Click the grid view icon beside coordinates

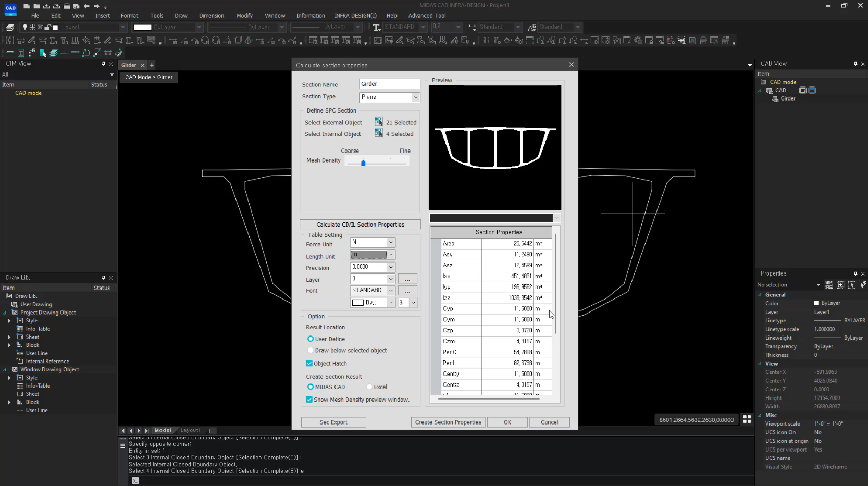pyautogui.click(x=747, y=419)
